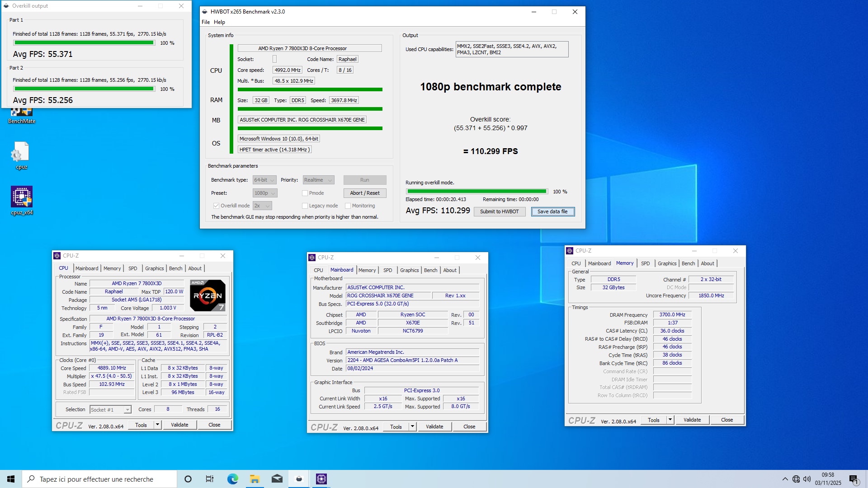Click BIOS version 2204 AGESA field
The image size is (868, 488).
[x=412, y=361]
